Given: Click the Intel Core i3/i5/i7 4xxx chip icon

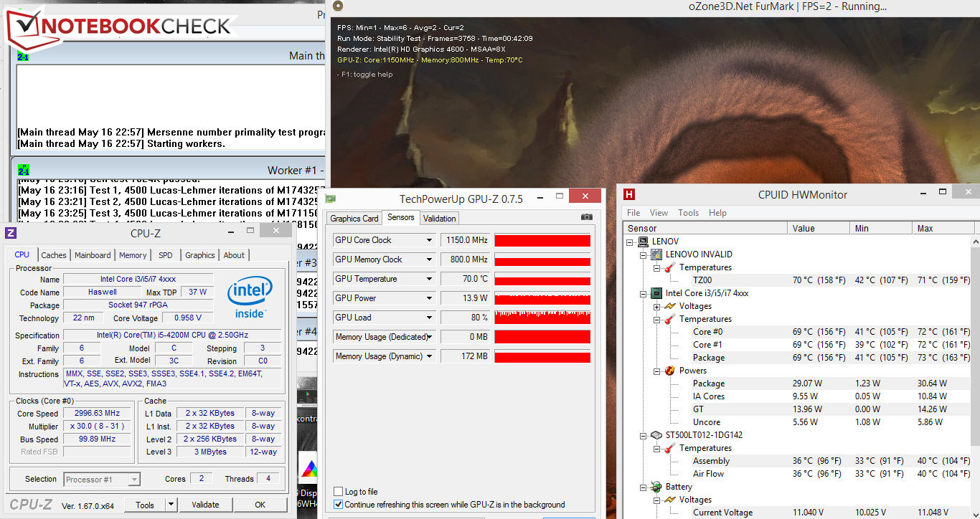Looking at the screenshot, I should (656, 293).
